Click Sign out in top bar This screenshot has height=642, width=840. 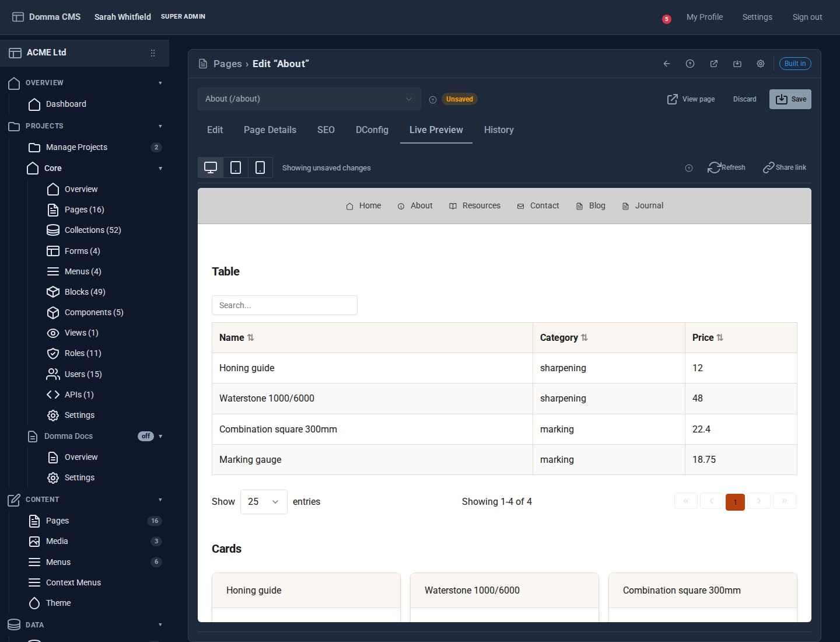pos(807,17)
